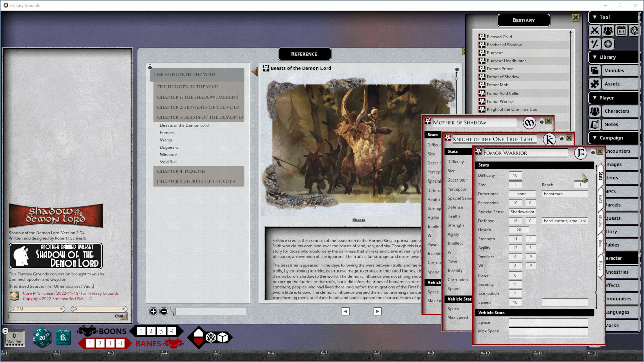Switch to the Traits tab of Fomor Warrior

(x=600, y=199)
